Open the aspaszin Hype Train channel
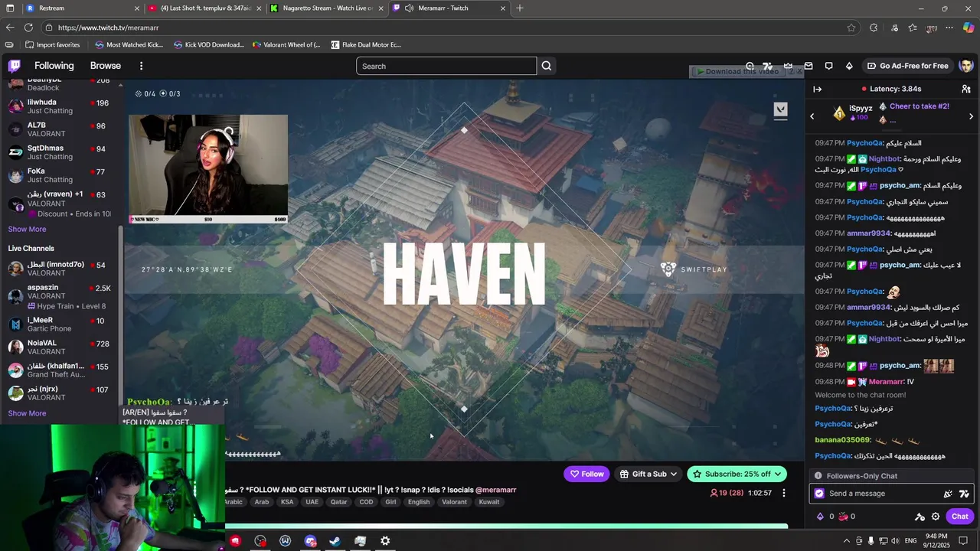 pyautogui.click(x=60, y=296)
